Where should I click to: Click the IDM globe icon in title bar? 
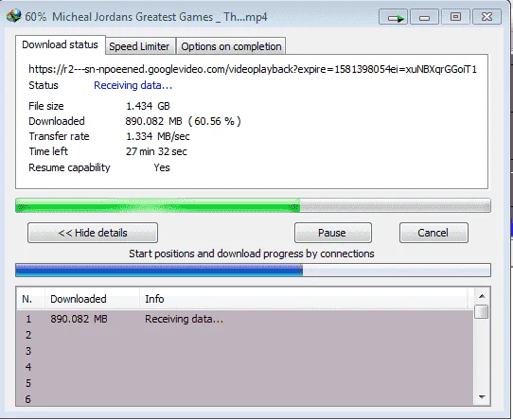pyautogui.click(x=14, y=16)
